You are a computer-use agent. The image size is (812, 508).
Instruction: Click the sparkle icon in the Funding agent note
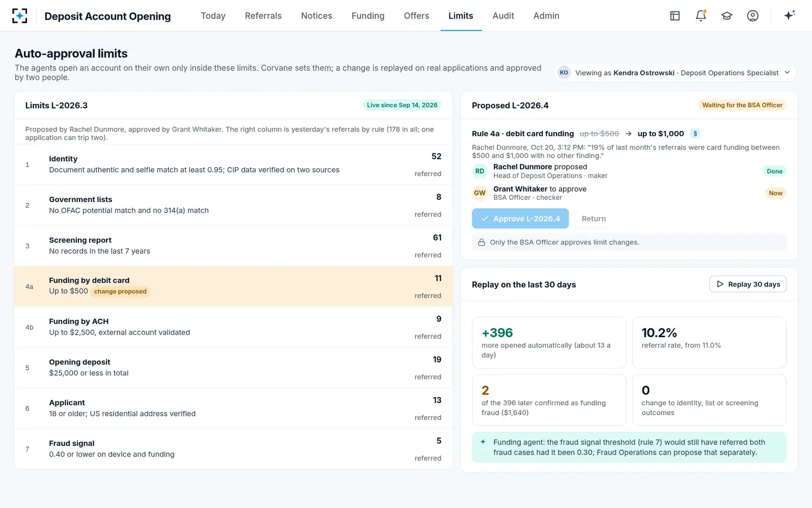pyautogui.click(x=483, y=442)
